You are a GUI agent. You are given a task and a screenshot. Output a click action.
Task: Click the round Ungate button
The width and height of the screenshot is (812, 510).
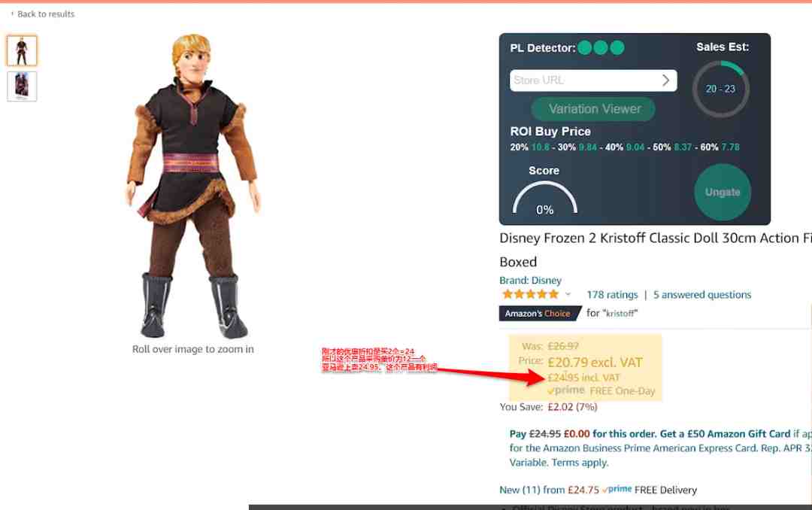[723, 193]
